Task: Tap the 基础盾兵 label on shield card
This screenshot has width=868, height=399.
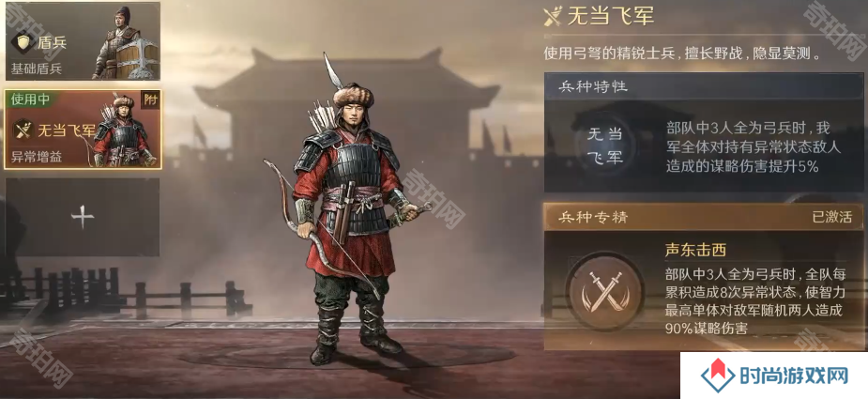Action: 37,69
